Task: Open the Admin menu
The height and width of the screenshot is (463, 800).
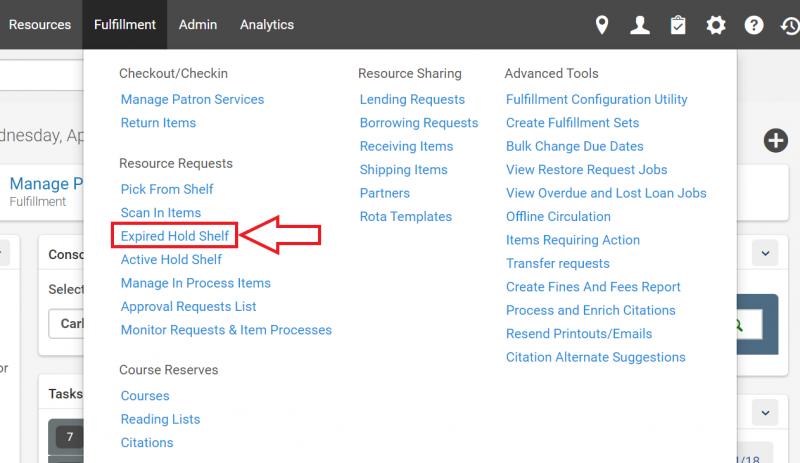Action: click(198, 25)
